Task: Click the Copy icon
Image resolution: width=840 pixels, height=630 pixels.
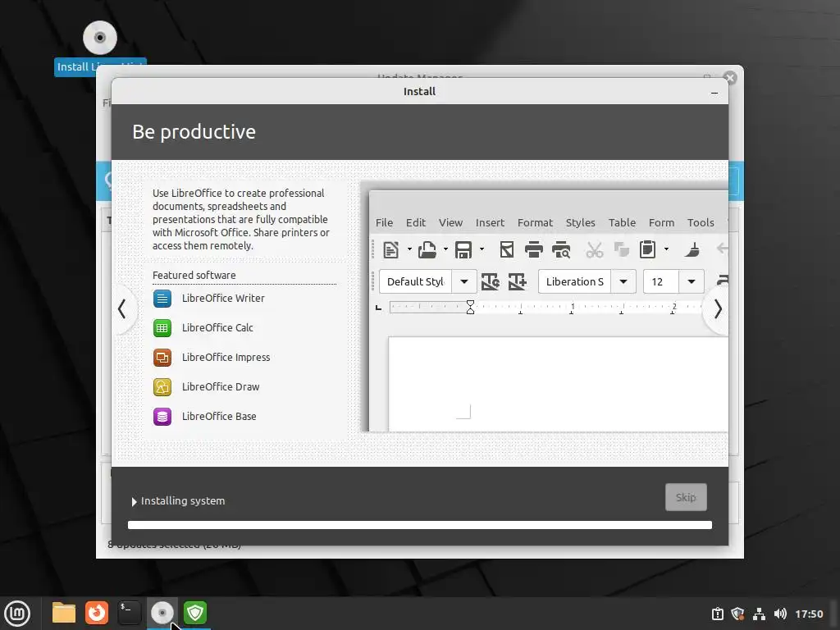Action: 622,249
